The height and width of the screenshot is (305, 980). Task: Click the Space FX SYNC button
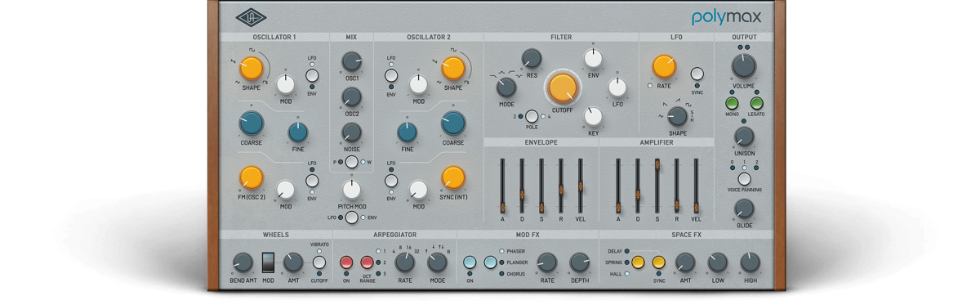(658, 262)
